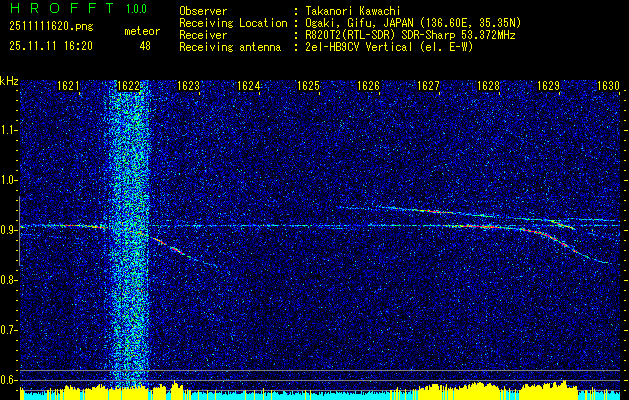629x400 pixels.
Task: Click the meteor count 48
Action: click(145, 46)
